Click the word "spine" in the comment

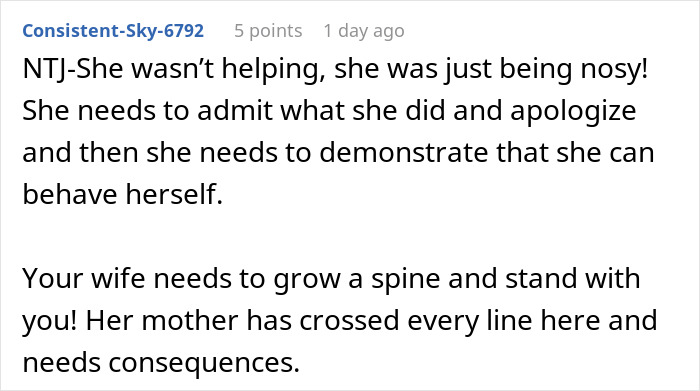(405, 280)
